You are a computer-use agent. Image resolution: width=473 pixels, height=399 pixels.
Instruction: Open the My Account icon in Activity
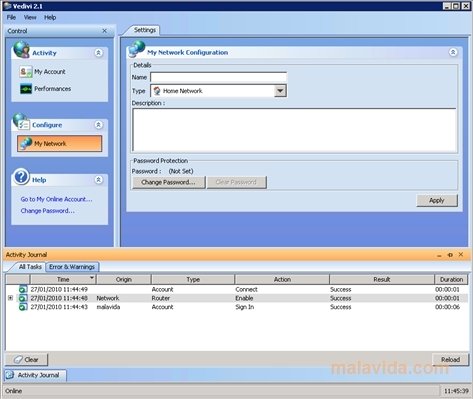(x=26, y=72)
